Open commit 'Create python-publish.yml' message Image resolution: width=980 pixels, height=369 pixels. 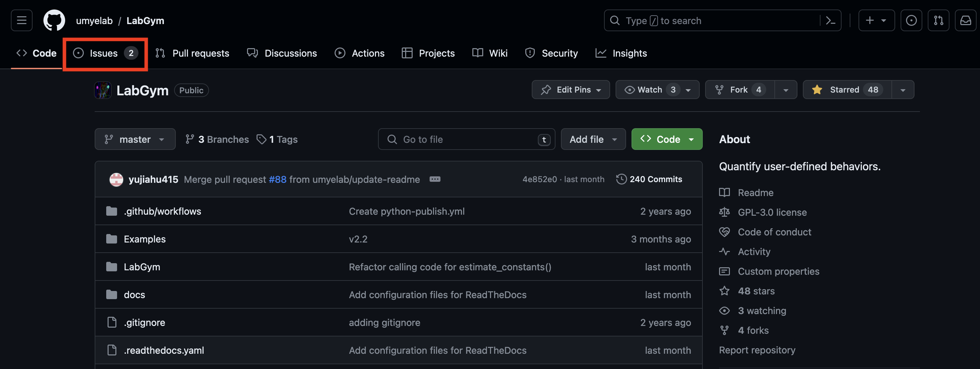click(x=407, y=211)
